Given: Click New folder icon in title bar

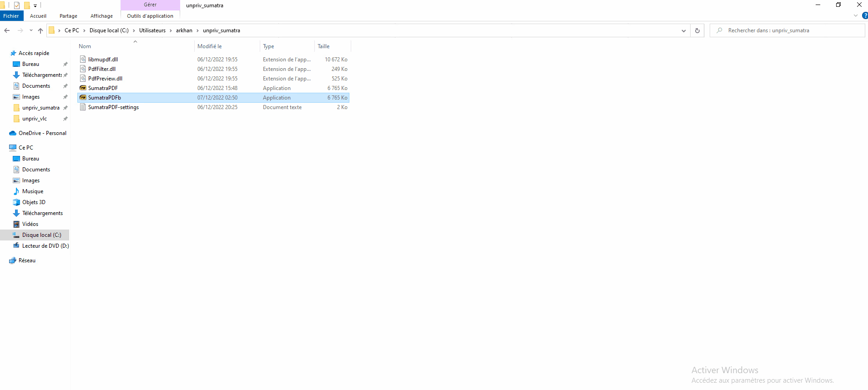Looking at the screenshot, I should [x=27, y=5].
